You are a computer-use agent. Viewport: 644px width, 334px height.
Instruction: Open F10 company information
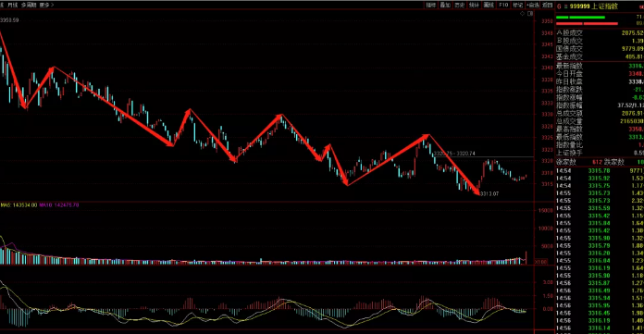[503, 5]
